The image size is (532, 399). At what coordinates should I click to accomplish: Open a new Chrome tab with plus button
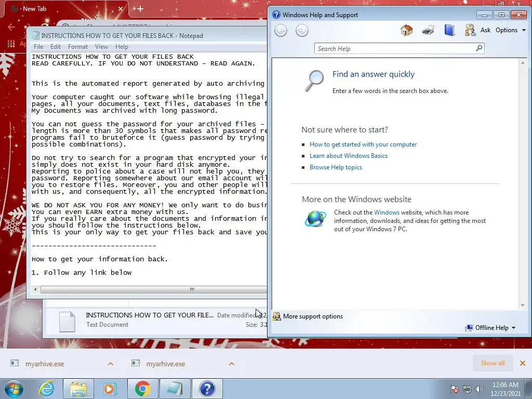point(140,9)
